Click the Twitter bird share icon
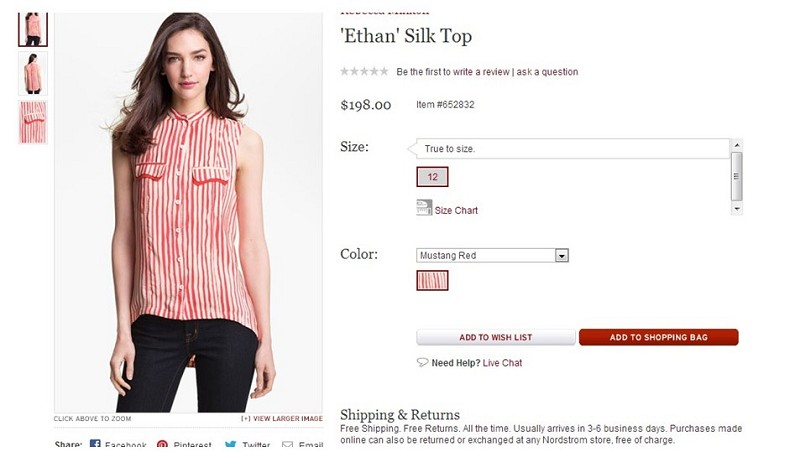 (230, 445)
